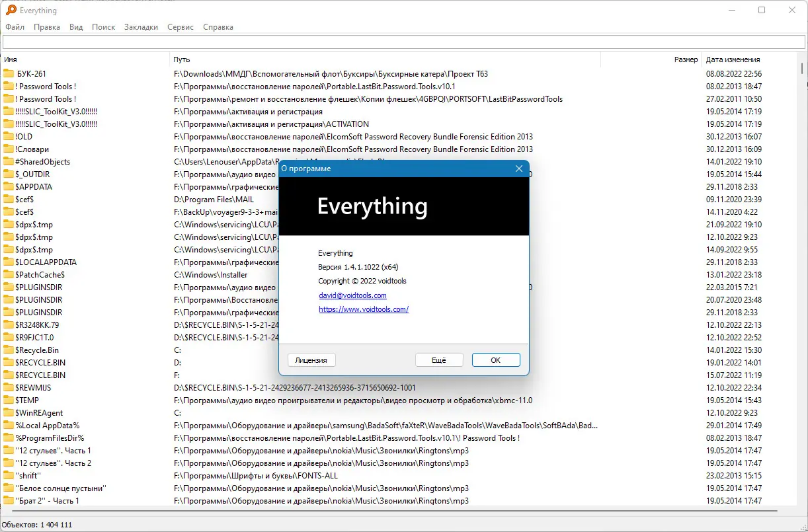
Task: Open the Сервис menu
Action: pyautogui.click(x=181, y=27)
